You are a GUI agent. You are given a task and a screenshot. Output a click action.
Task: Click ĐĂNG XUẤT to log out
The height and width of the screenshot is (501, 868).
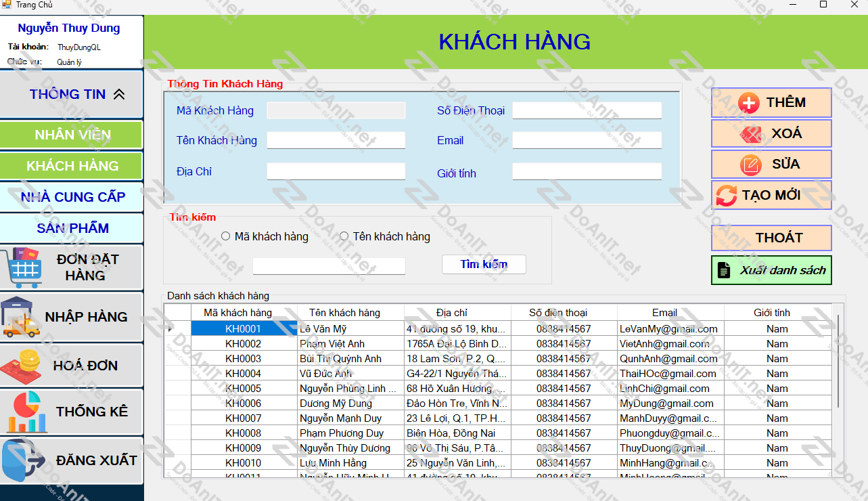coord(72,461)
